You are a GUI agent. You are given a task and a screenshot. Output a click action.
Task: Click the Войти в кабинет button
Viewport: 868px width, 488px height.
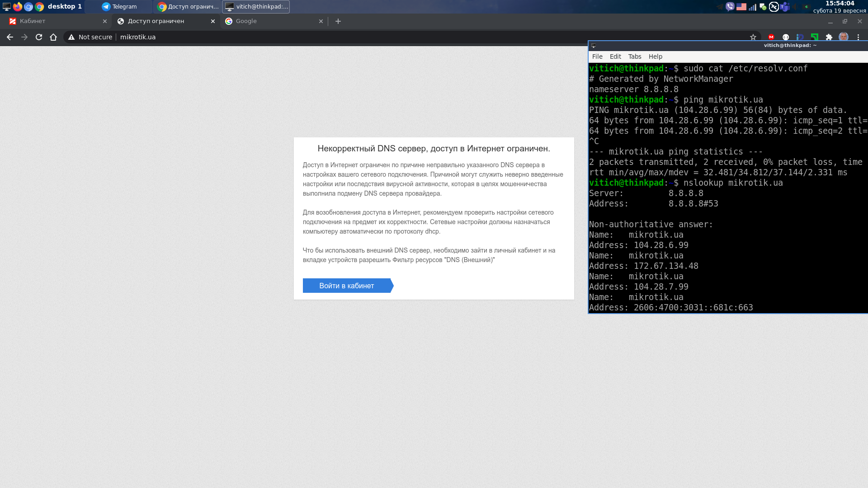(347, 286)
